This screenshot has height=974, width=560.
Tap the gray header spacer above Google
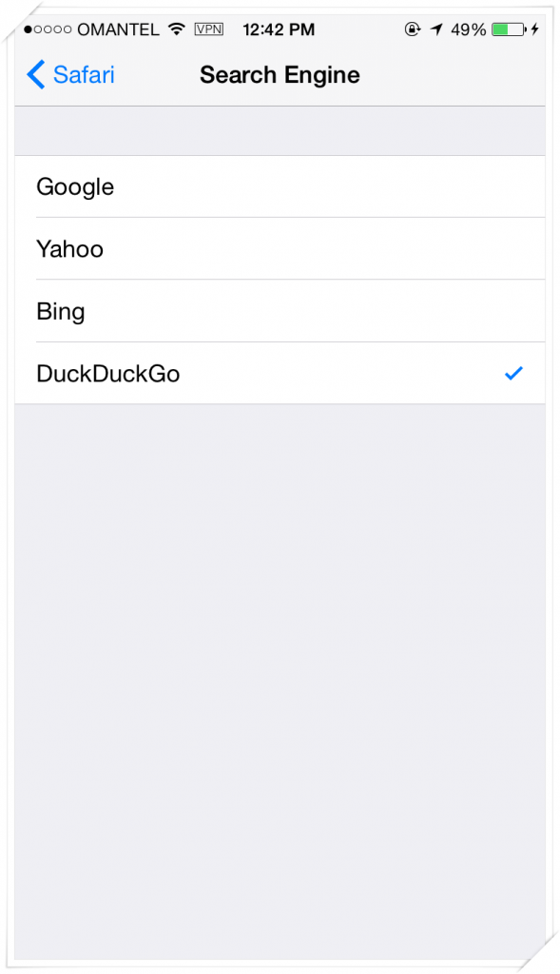tap(280, 130)
